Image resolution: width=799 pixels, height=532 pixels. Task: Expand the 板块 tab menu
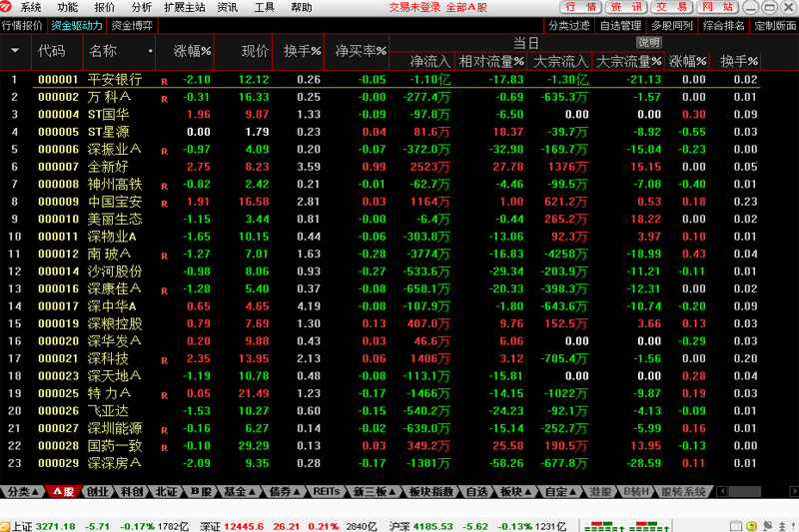click(x=528, y=492)
